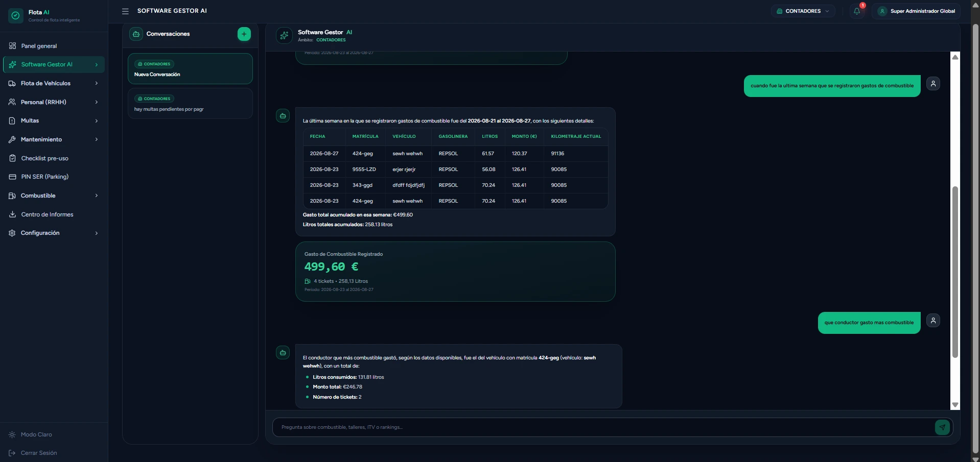Click user avatar beside 'que conductor gasto' message
The height and width of the screenshot is (462, 980).
(933, 321)
